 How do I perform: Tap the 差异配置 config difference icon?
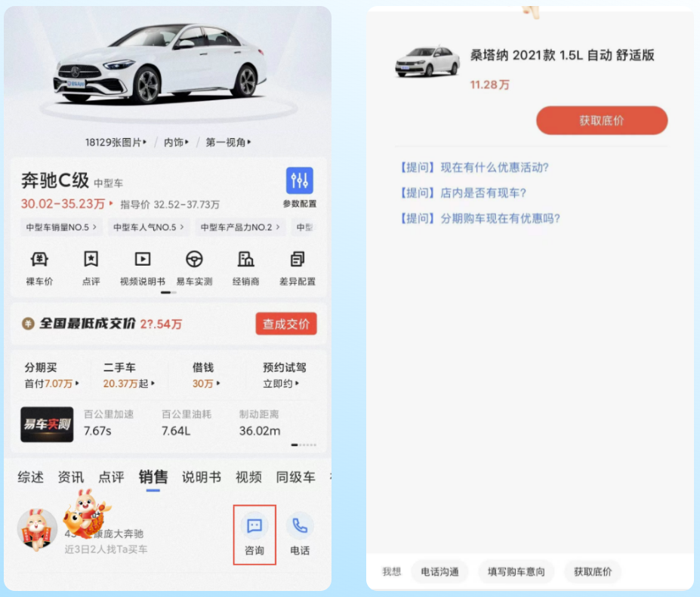(298, 259)
